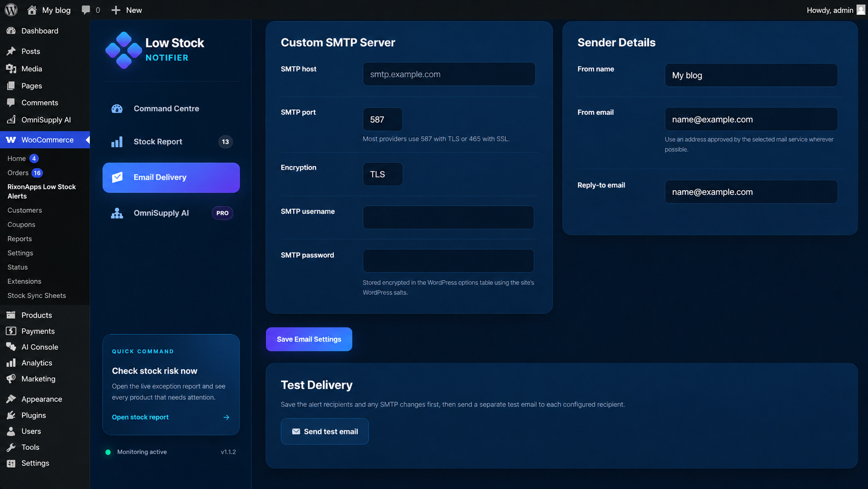This screenshot has width=868, height=489.
Task: Click the From email field
Action: [x=751, y=120]
